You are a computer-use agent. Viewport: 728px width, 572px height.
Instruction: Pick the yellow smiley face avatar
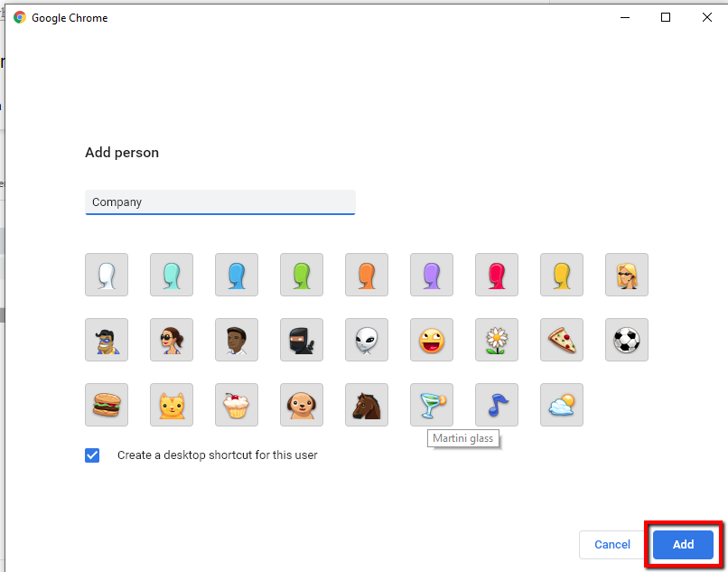[432, 340]
